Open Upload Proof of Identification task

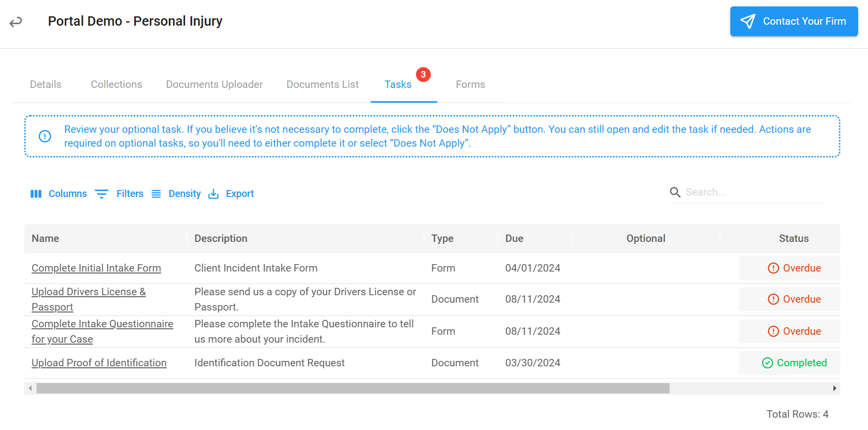point(99,363)
